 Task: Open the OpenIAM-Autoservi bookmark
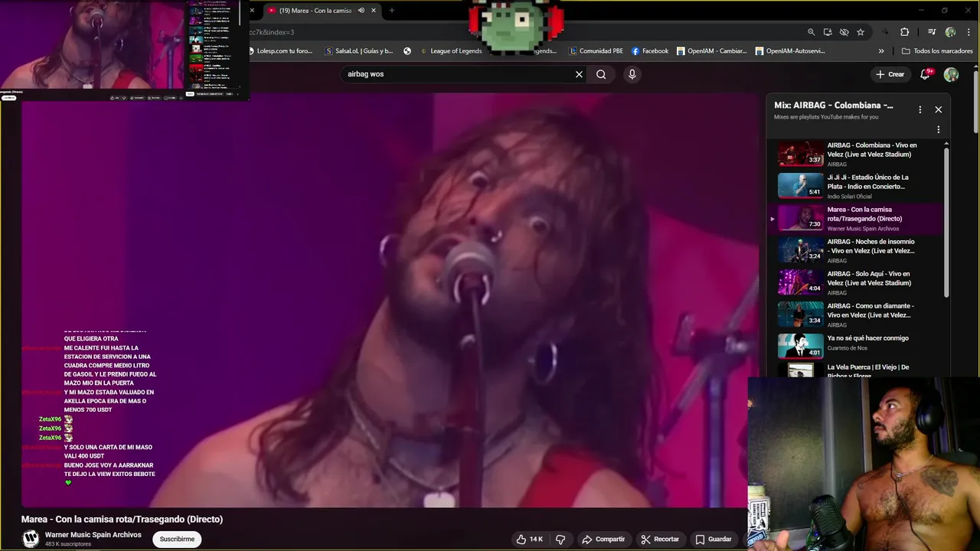point(790,51)
